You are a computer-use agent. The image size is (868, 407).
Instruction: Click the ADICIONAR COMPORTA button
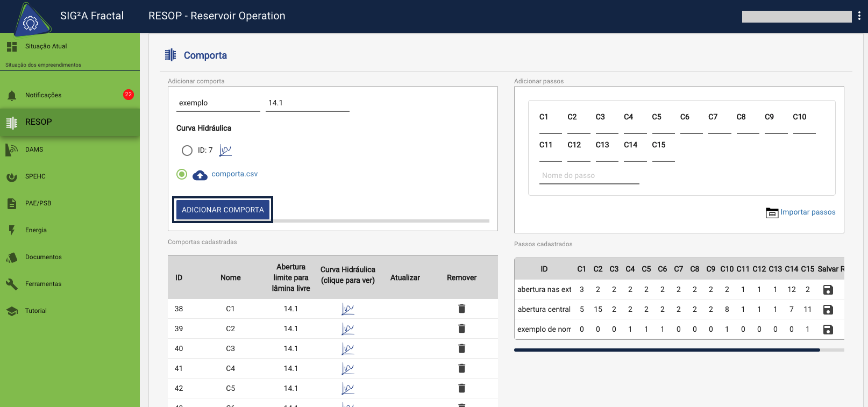[223, 210]
